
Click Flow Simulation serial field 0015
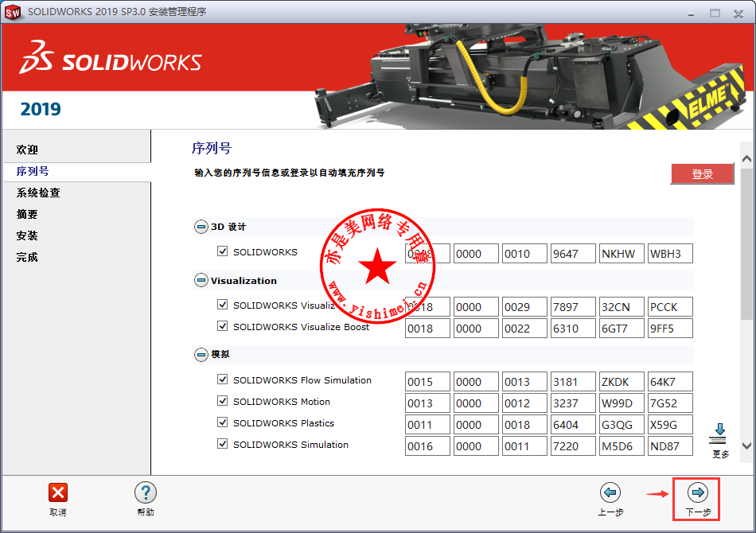pyautogui.click(x=427, y=382)
